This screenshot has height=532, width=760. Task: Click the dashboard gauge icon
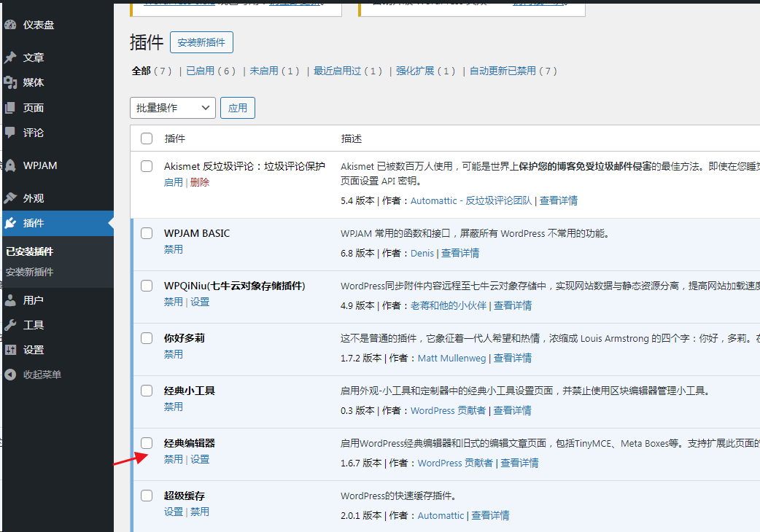pyautogui.click(x=10, y=25)
